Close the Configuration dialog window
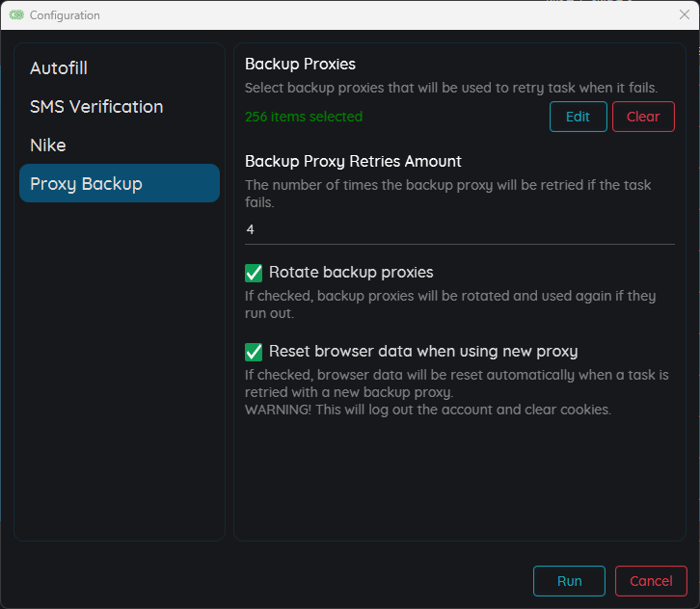 (x=684, y=14)
